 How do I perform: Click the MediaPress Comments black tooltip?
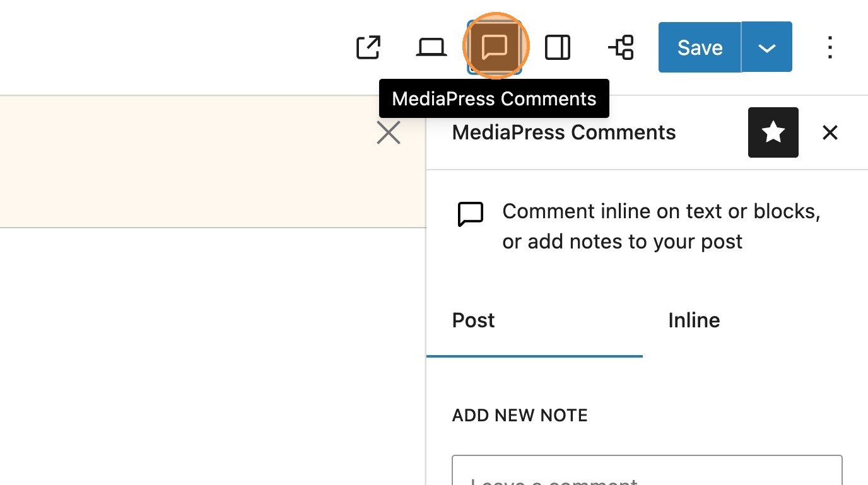point(494,99)
